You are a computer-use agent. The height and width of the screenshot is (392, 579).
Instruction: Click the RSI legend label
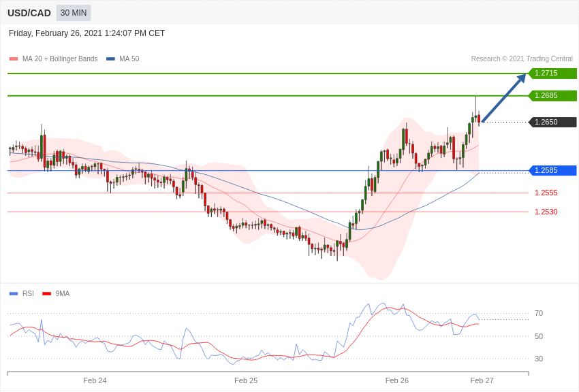point(28,293)
